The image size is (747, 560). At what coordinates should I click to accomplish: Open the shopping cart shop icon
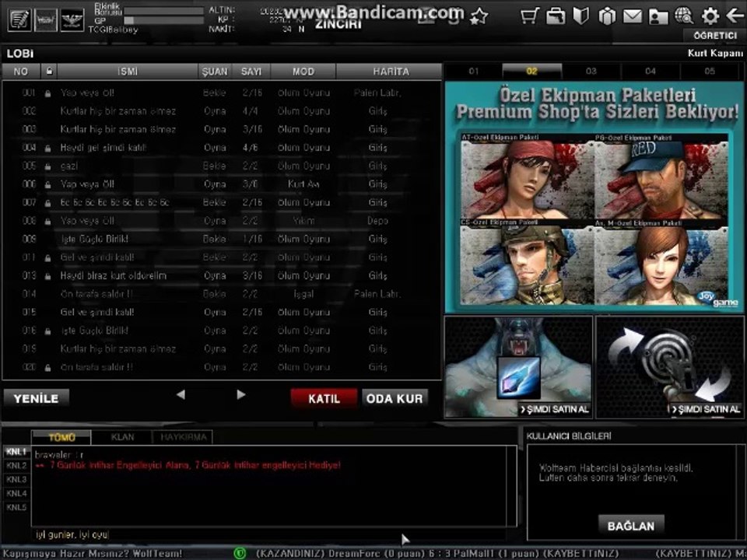click(530, 16)
